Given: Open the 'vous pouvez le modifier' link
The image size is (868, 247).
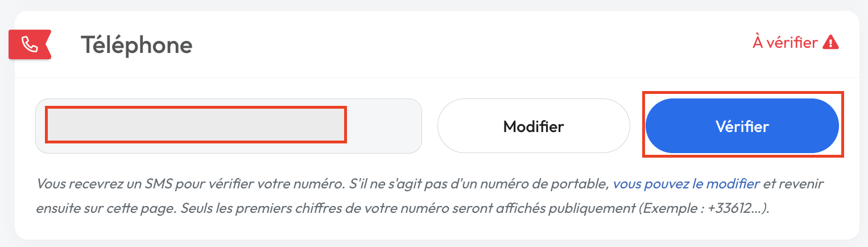Looking at the screenshot, I should coord(686,184).
